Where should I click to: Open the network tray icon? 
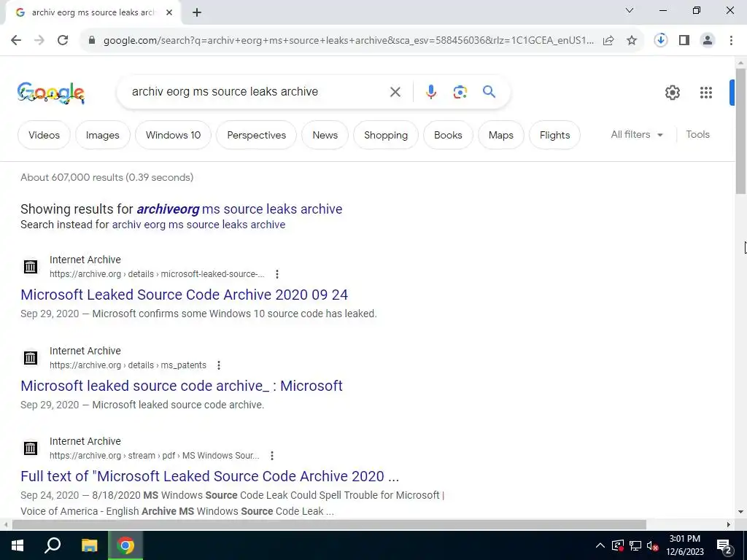tap(635, 545)
